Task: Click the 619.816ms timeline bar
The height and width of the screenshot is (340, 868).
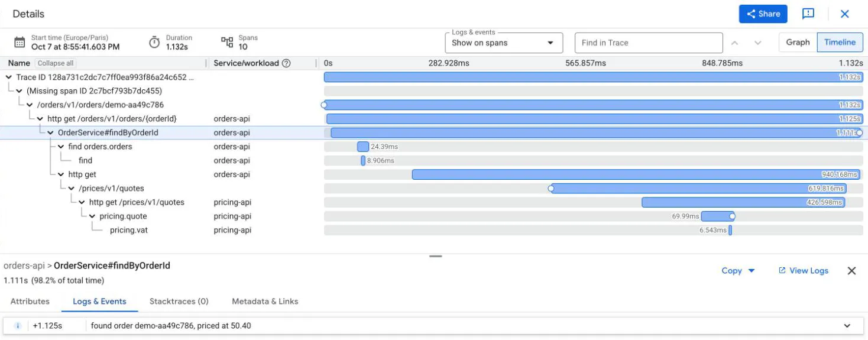Action: [698, 189]
